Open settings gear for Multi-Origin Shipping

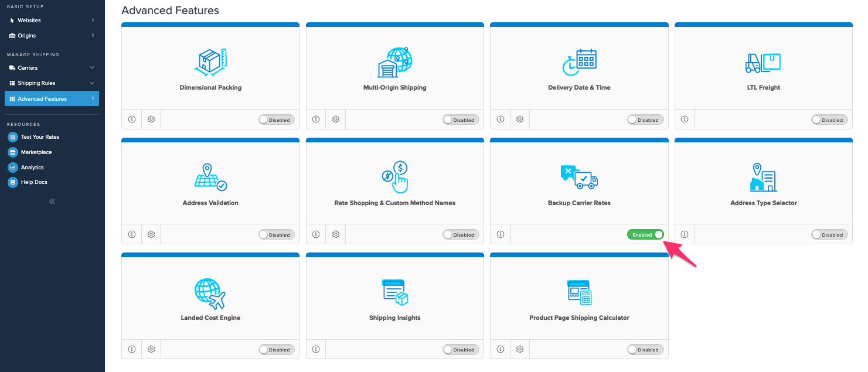[336, 120]
